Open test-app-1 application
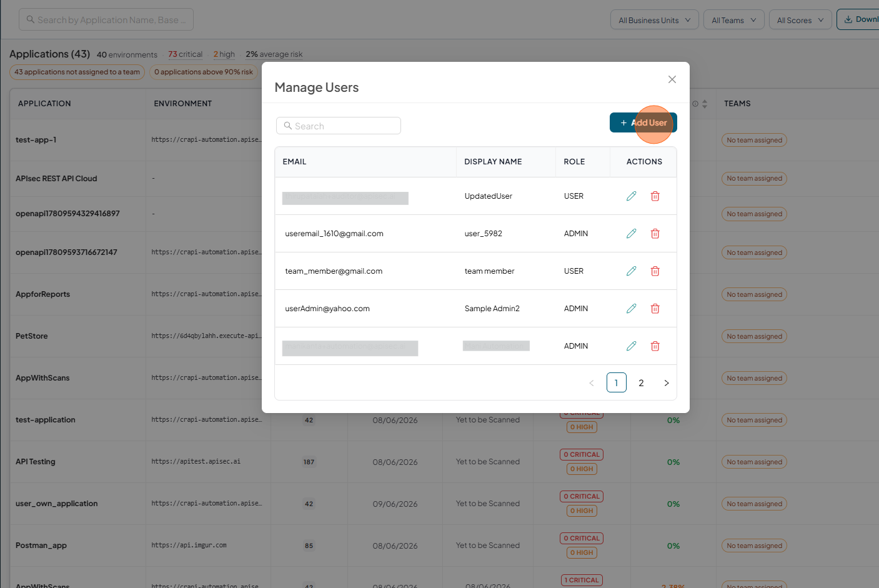The height and width of the screenshot is (588, 879). pyautogui.click(x=36, y=140)
